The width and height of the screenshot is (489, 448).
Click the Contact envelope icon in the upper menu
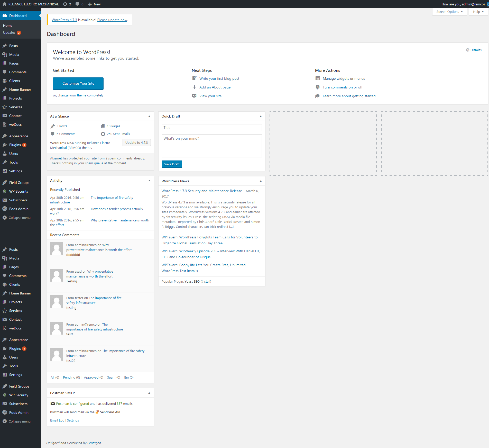click(x=5, y=116)
